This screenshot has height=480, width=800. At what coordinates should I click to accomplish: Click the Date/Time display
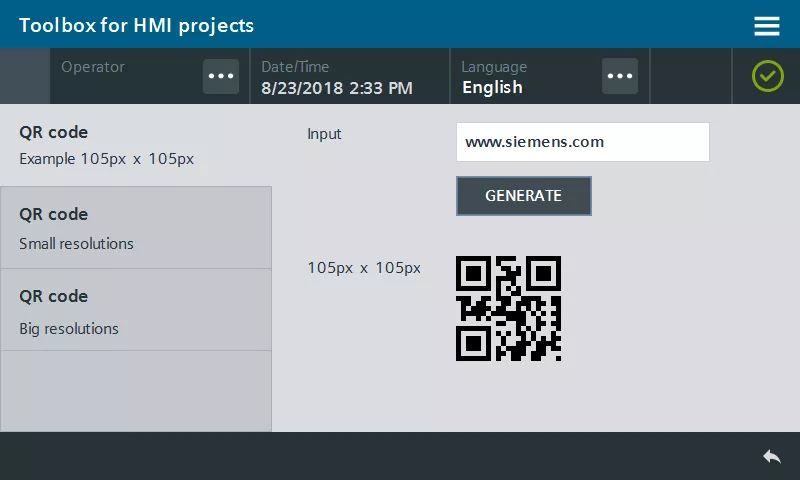pos(336,77)
